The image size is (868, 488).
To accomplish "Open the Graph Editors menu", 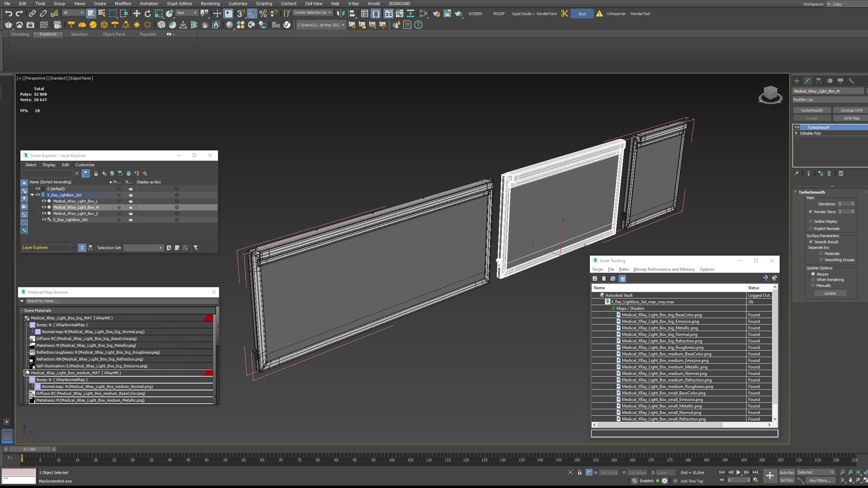I will (x=179, y=4).
